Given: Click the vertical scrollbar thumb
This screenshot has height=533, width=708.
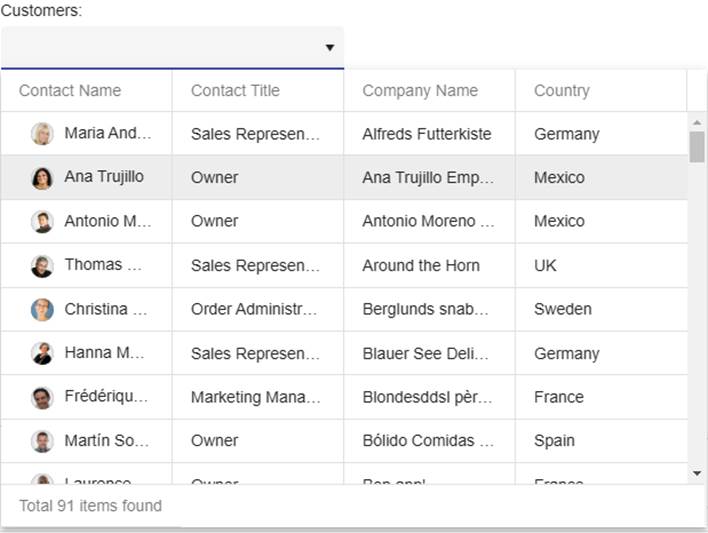Looking at the screenshot, I should [x=697, y=147].
